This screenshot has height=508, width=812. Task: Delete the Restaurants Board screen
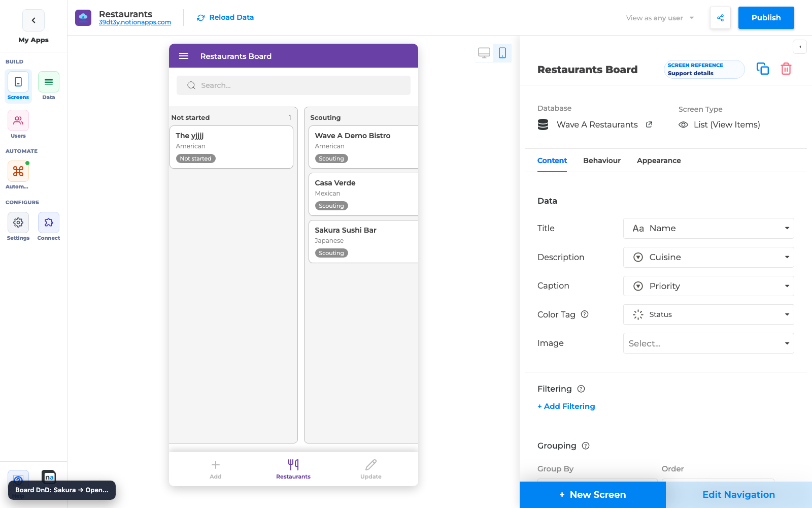tap(786, 69)
